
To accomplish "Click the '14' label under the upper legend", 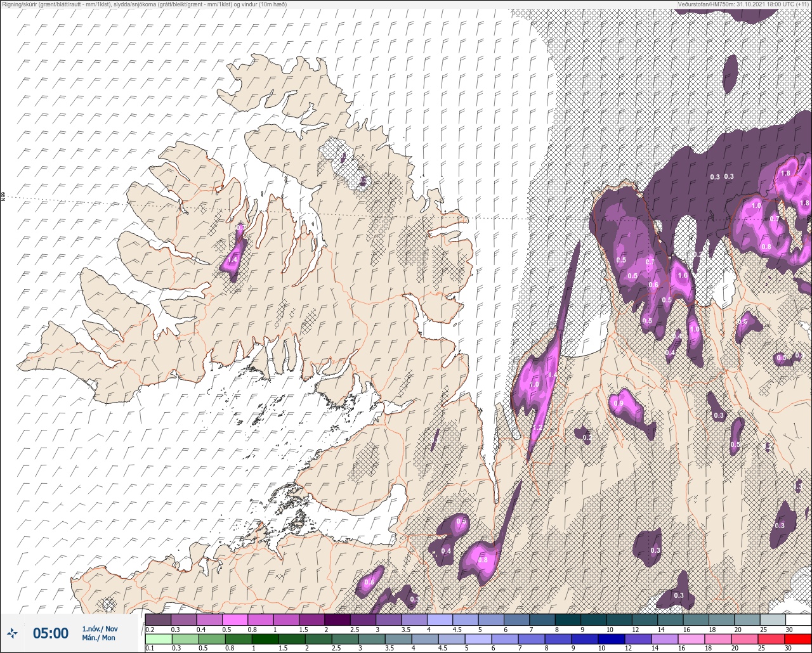I will coord(661,629).
